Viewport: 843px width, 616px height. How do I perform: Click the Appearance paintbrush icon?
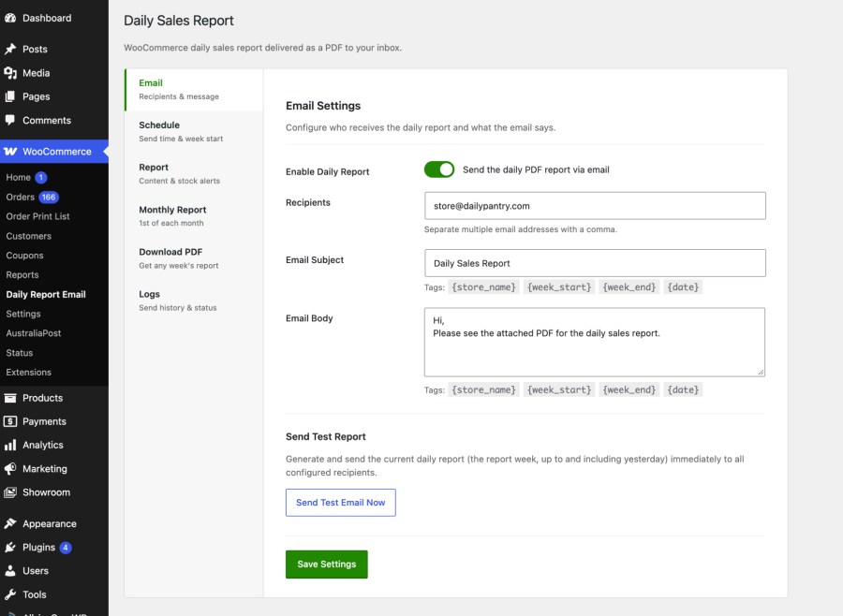click(10, 523)
